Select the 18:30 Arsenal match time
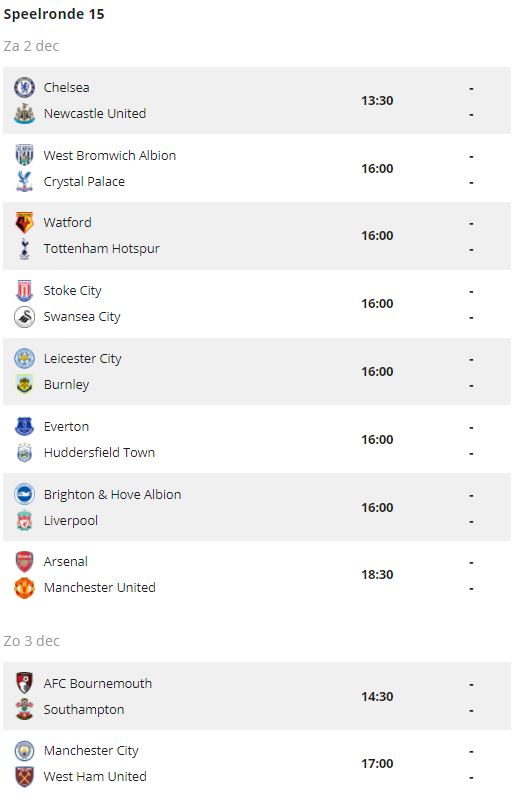Image resolution: width=513 pixels, height=800 pixels. [x=377, y=574]
